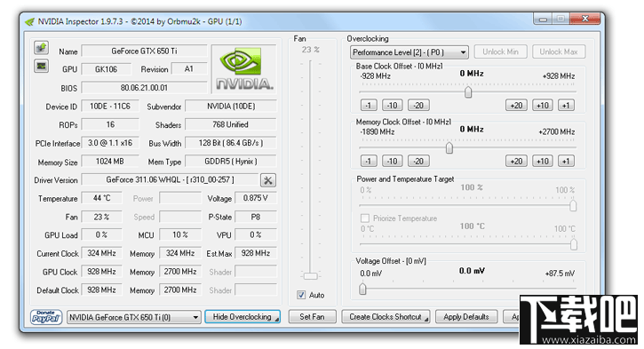Click the PCIe Interface value 3.0 @ 1.1 x16
The image size is (644, 349).
pyautogui.click(x=110, y=143)
